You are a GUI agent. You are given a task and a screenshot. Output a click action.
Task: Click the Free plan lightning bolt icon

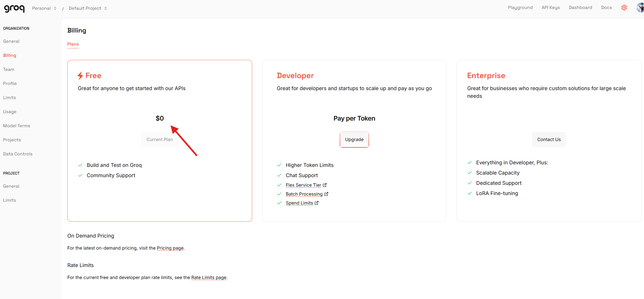(x=80, y=76)
